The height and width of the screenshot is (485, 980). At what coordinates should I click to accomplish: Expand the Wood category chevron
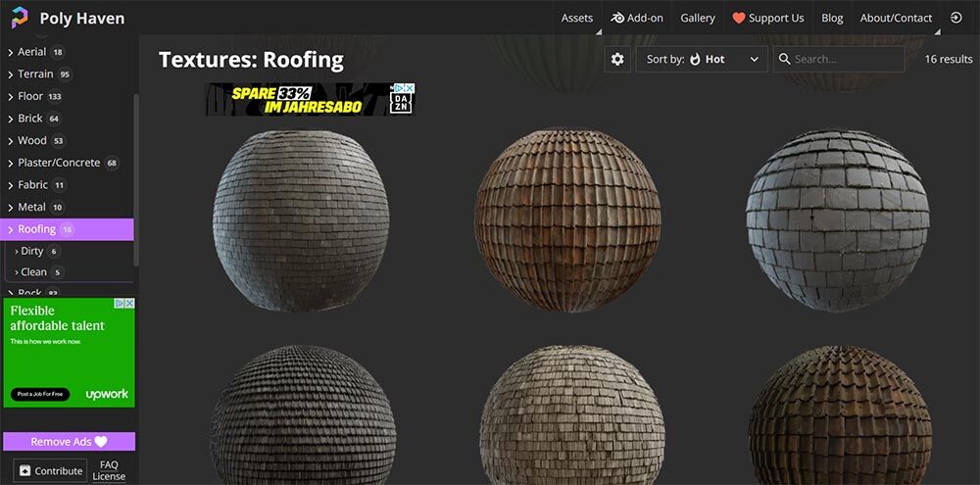(11, 141)
